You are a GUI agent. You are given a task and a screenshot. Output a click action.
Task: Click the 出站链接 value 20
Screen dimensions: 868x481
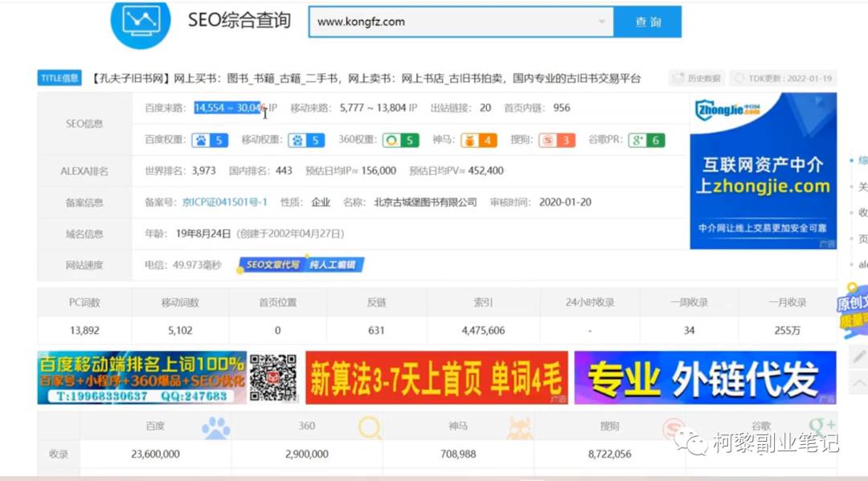coord(485,108)
